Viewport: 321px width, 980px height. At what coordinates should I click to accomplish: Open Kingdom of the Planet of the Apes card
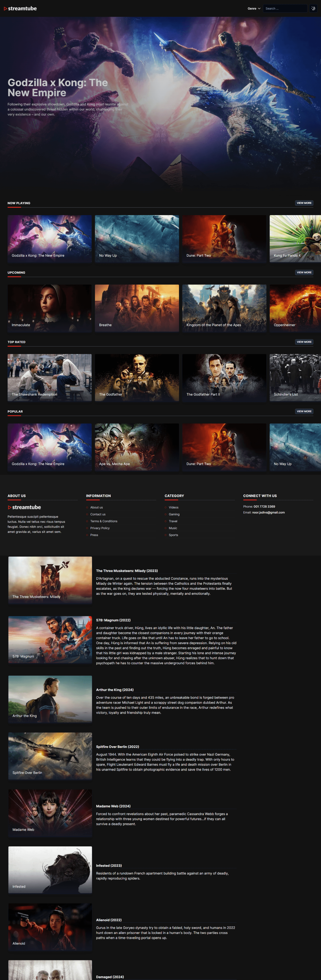[224, 308]
